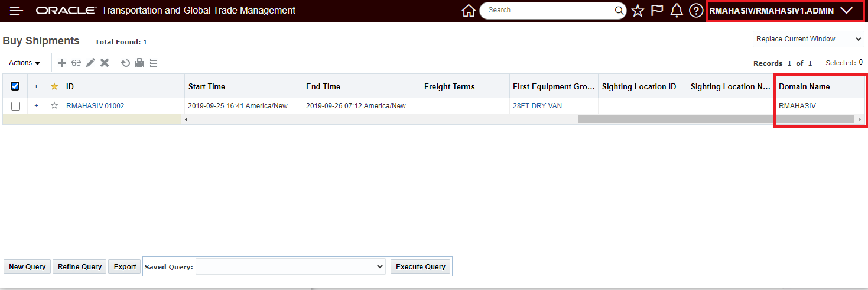Open the Favorites star in header
The height and width of the screenshot is (290, 868).
click(x=638, y=11)
